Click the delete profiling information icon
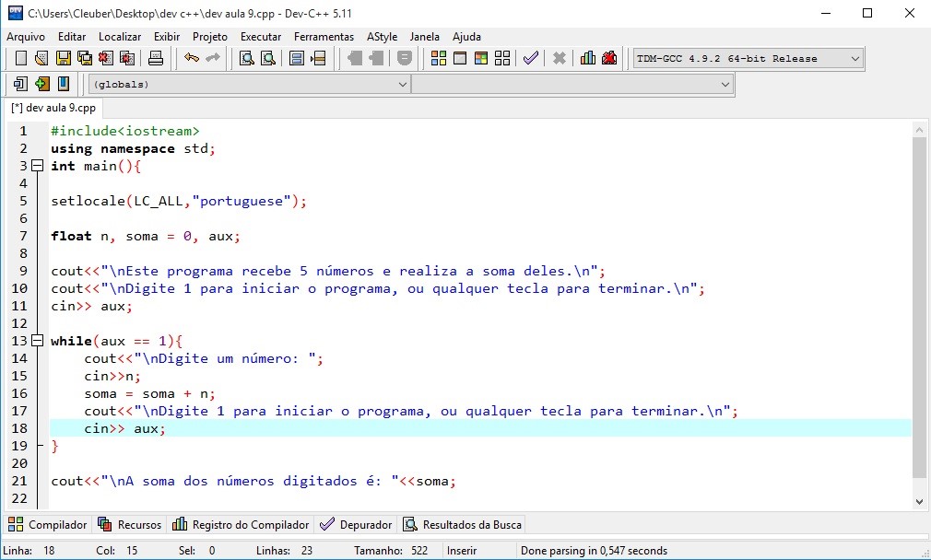The height and width of the screenshot is (560, 931). point(609,58)
